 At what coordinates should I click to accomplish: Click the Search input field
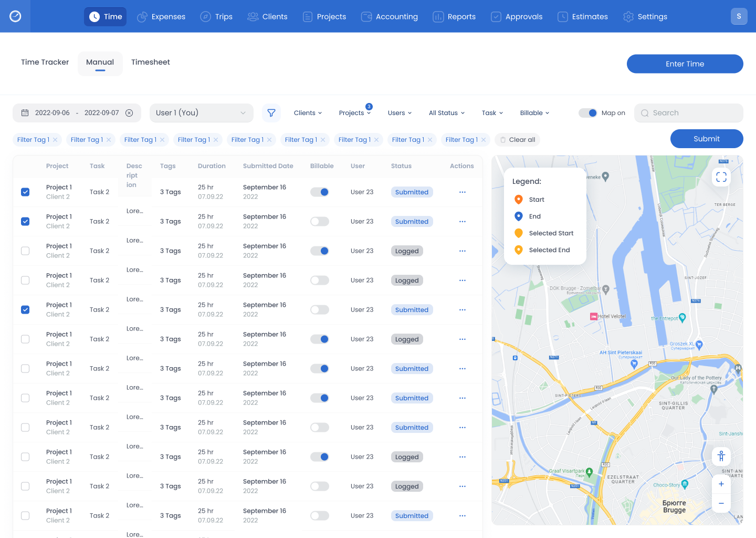(689, 113)
